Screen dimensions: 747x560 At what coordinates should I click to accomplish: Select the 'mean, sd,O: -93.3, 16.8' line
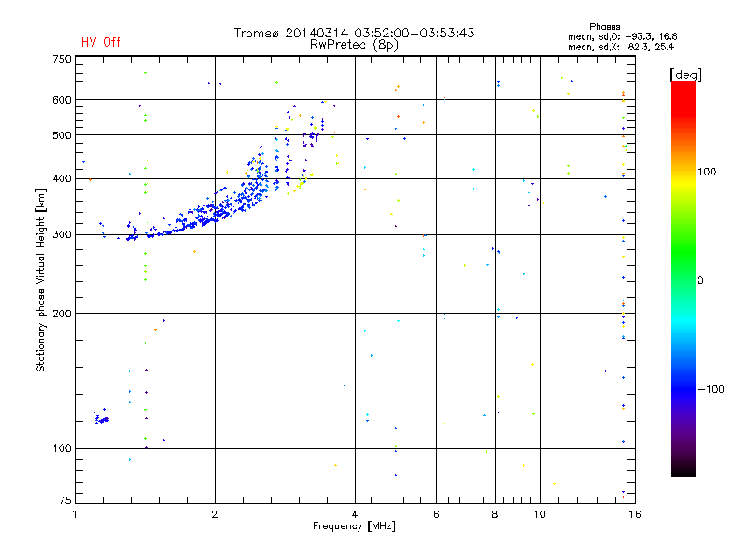coord(622,36)
